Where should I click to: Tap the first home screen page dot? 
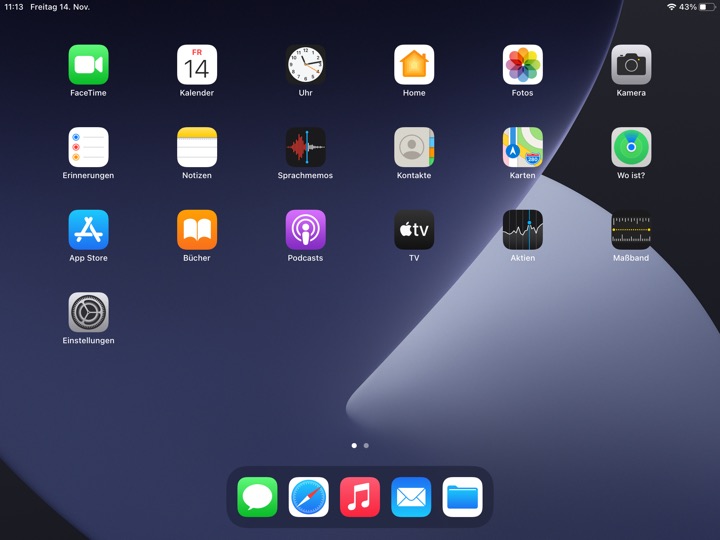coord(354,445)
